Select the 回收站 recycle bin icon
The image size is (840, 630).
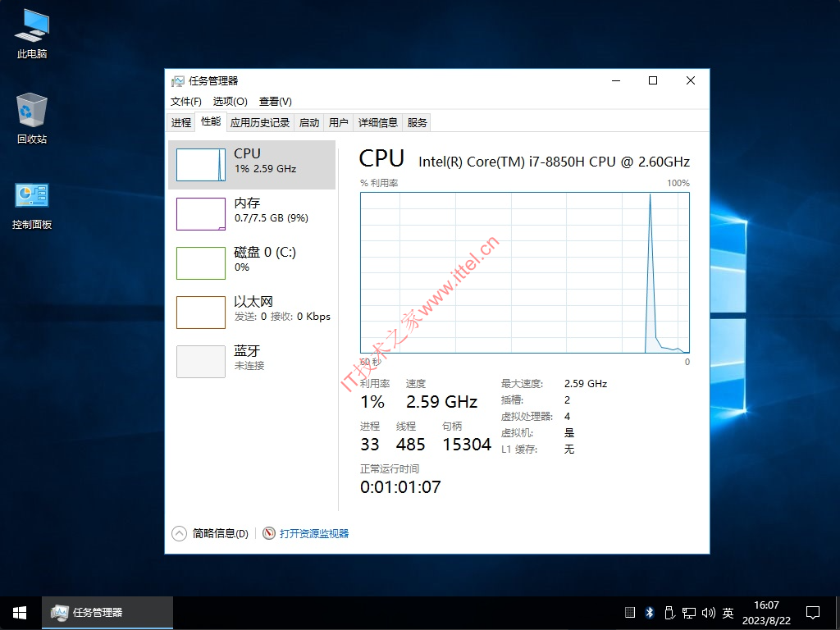pyautogui.click(x=32, y=118)
